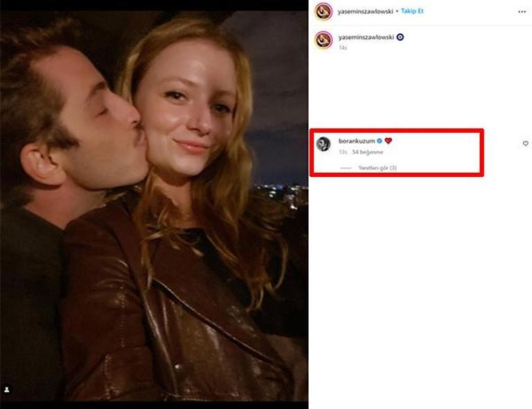Viewport: 532px width, 409px height.
Task: Click the 14s caption timestamp
Action: [343, 48]
